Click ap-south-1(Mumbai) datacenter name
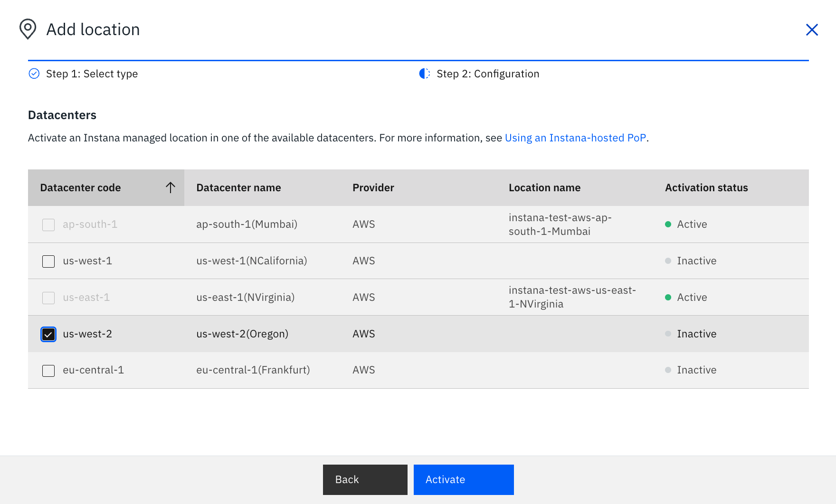The width and height of the screenshot is (836, 504). pyautogui.click(x=247, y=224)
